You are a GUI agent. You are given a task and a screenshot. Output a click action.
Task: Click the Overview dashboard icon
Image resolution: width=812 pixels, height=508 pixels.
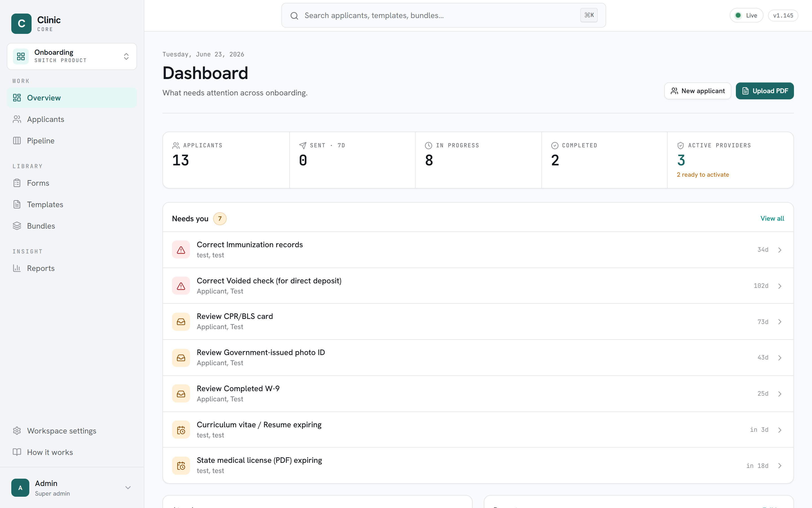click(17, 98)
